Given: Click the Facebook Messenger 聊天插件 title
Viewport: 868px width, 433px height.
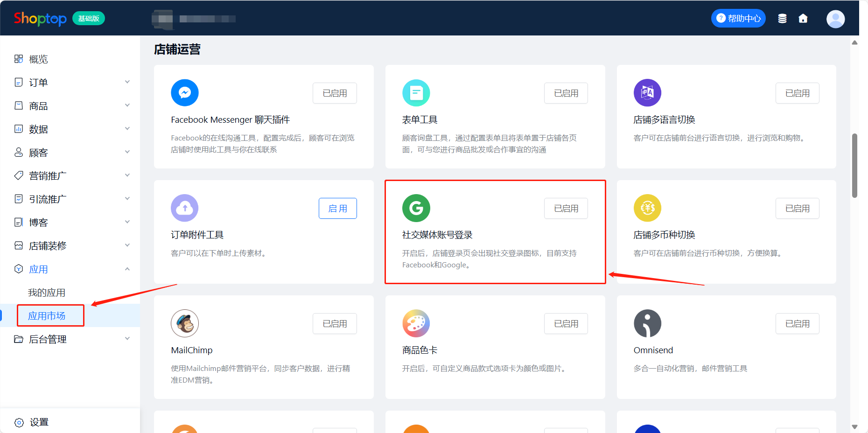Looking at the screenshot, I should (231, 120).
